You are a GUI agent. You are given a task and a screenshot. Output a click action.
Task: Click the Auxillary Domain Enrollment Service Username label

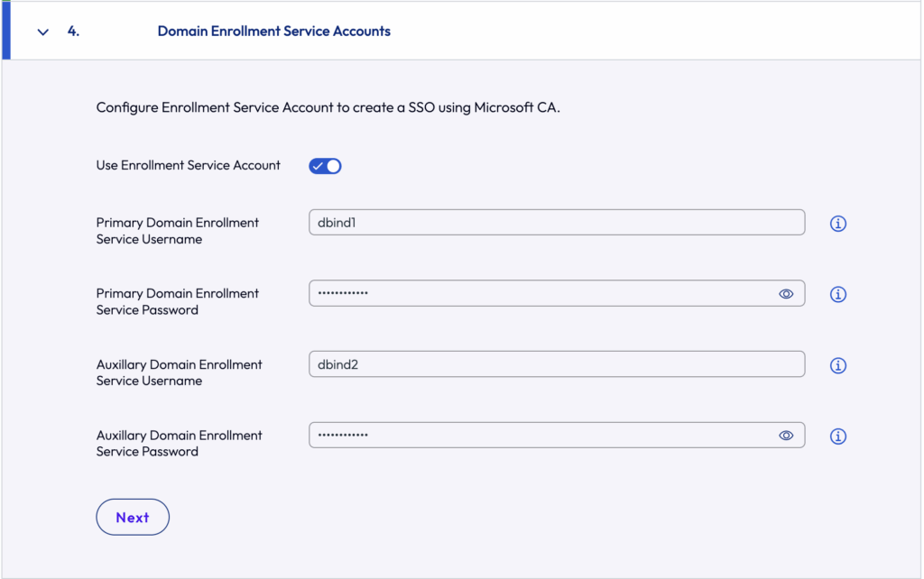pyautogui.click(x=179, y=372)
